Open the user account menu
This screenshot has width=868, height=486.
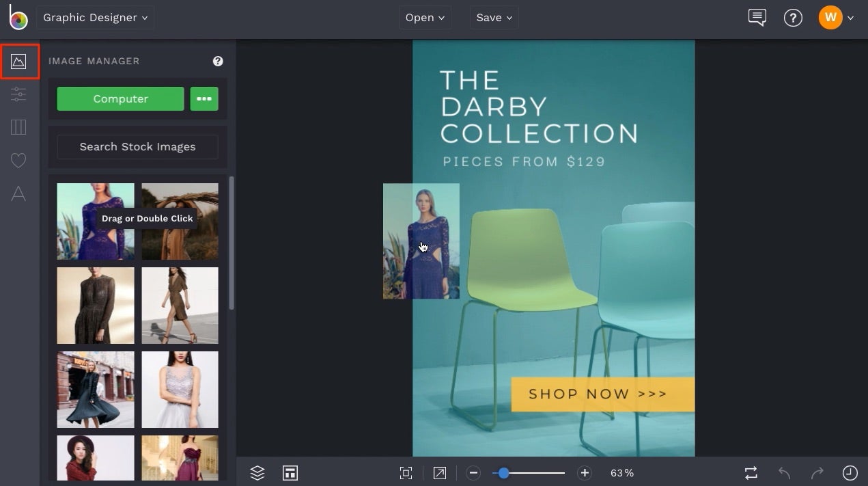pyautogui.click(x=837, y=17)
